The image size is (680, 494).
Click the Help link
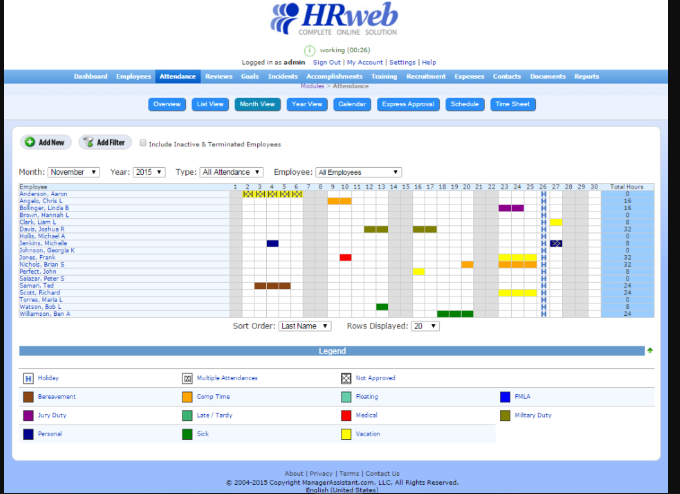point(429,62)
